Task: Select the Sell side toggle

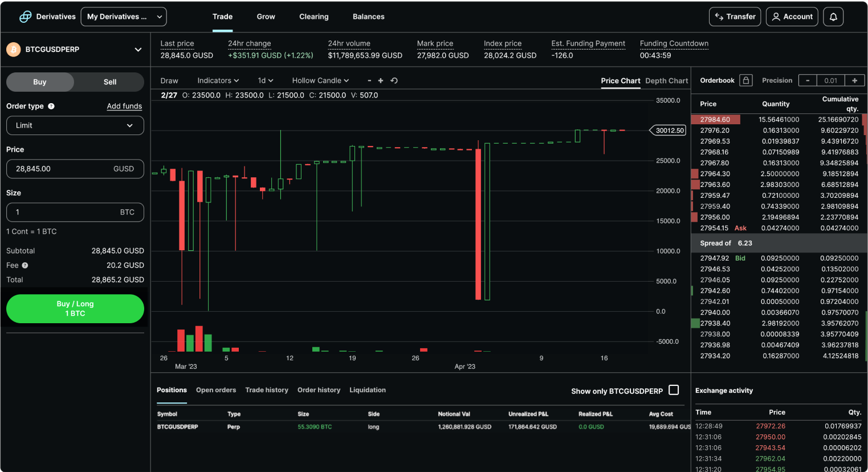Action: (110, 82)
